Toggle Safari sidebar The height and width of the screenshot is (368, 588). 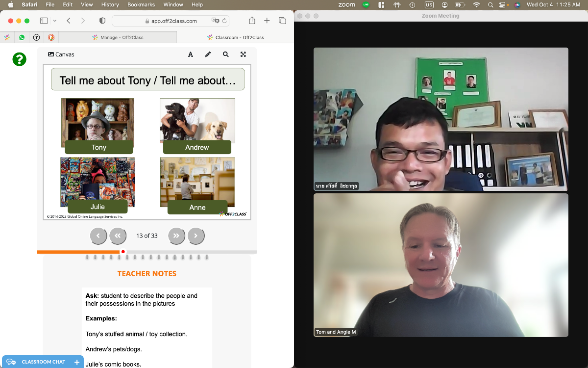click(x=44, y=21)
